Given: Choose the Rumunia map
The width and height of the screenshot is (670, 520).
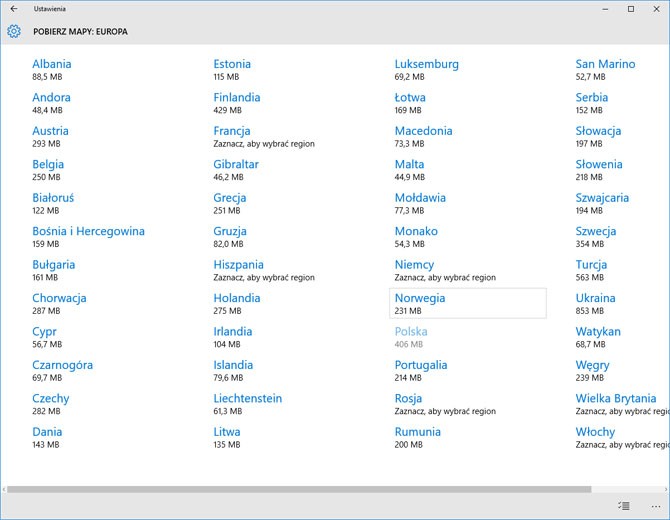Looking at the screenshot, I should pyautogui.click(x=417, y=437).
